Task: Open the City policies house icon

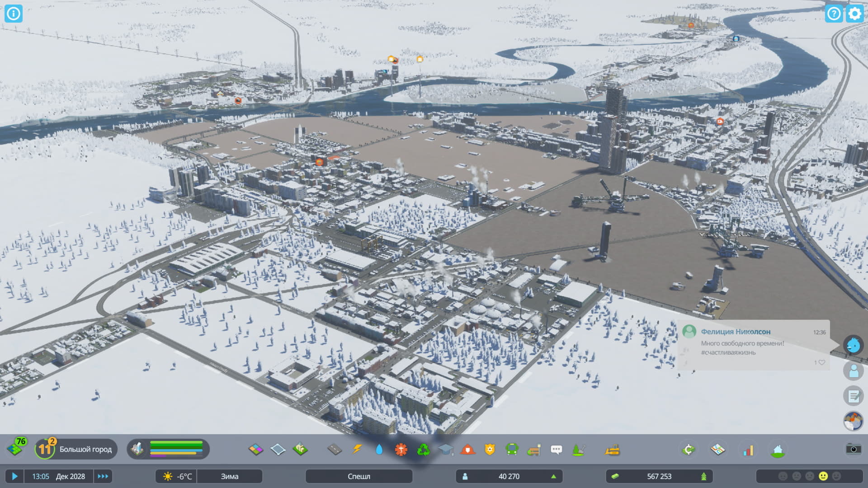Action: pos(778,449)
